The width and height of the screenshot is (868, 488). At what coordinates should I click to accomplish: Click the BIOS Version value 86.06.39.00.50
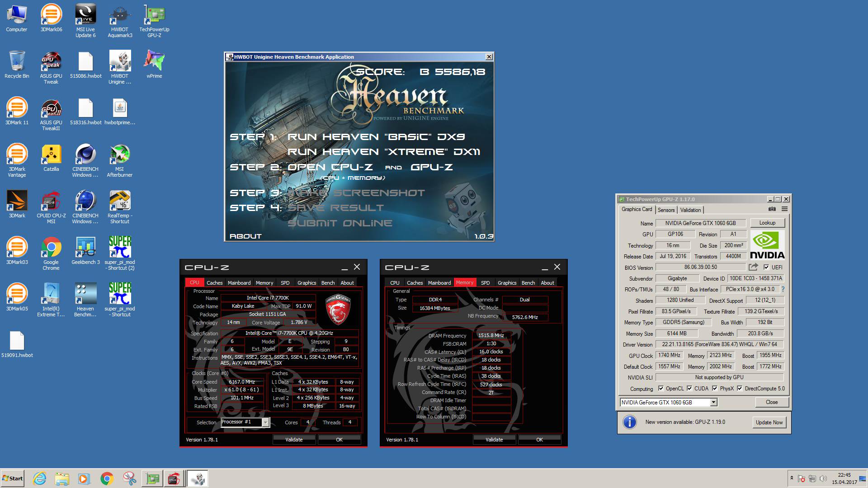point(700,267)
